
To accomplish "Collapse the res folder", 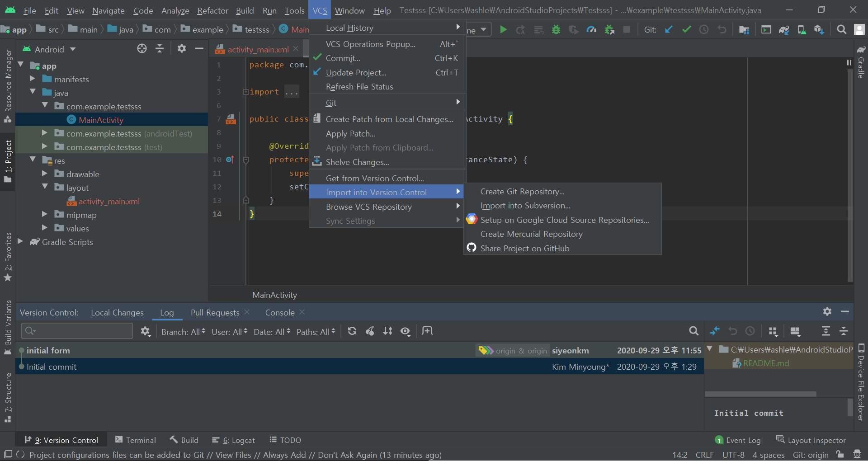I will pos(32,160).
